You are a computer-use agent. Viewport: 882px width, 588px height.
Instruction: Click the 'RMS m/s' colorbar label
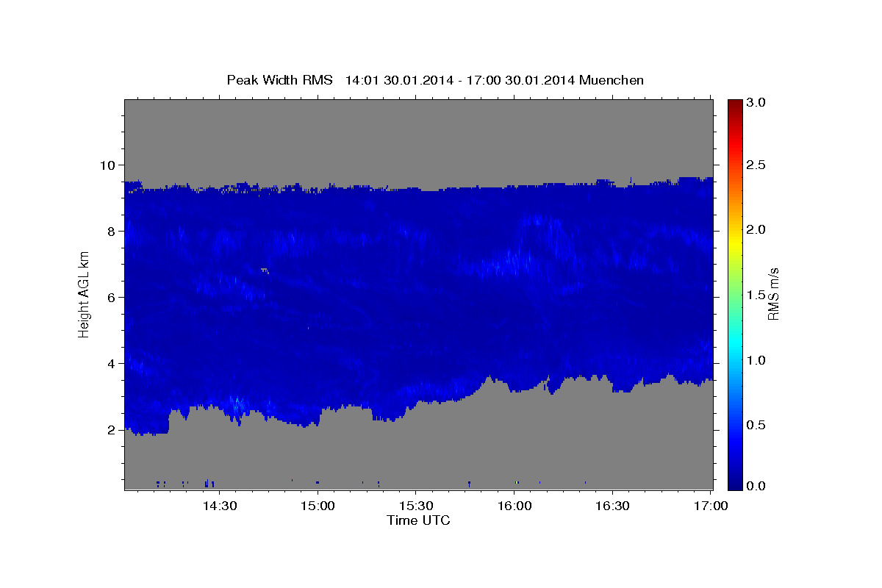772,294
